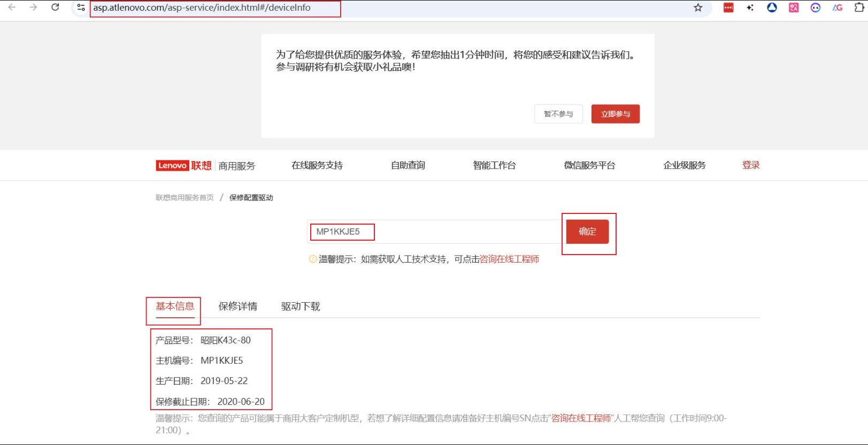Join survey via 立即参与 button
This screenshot has width=868, height=445.
click(x=616, y=114)
